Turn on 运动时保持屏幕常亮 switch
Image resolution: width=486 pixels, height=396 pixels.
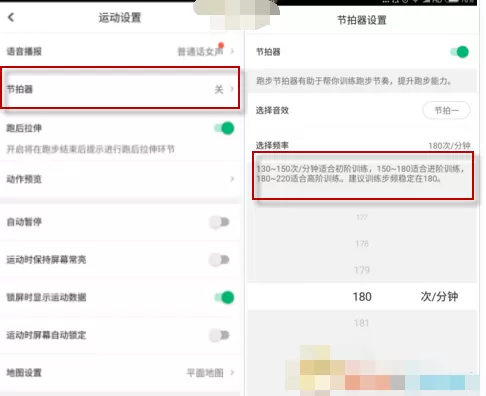(219, 260)
